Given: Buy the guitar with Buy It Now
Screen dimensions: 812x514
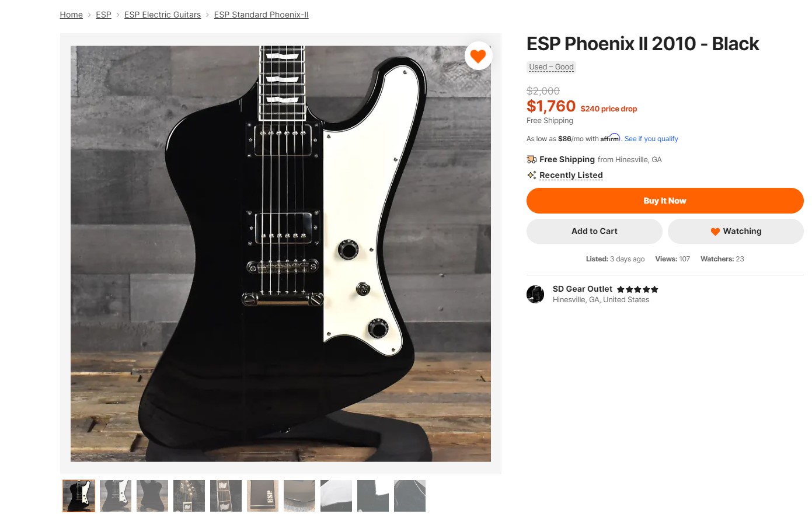Looking at the screenshot, I should tap(665, 201).
